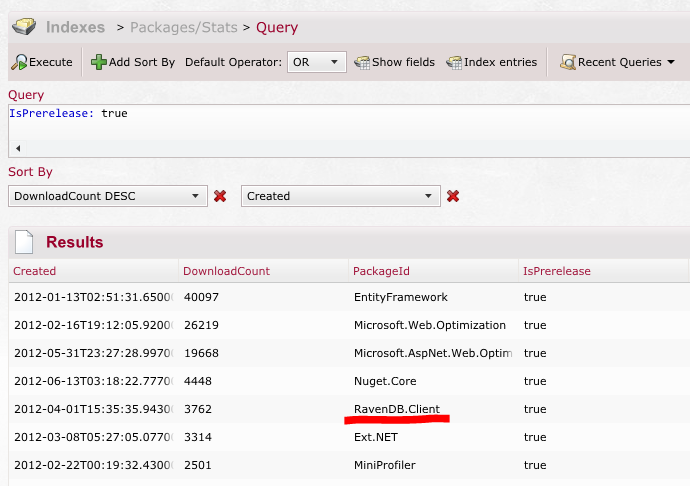Click the Recent Queries icon
The height and width of the screenshot is (486, 690).
click(568, 62)
